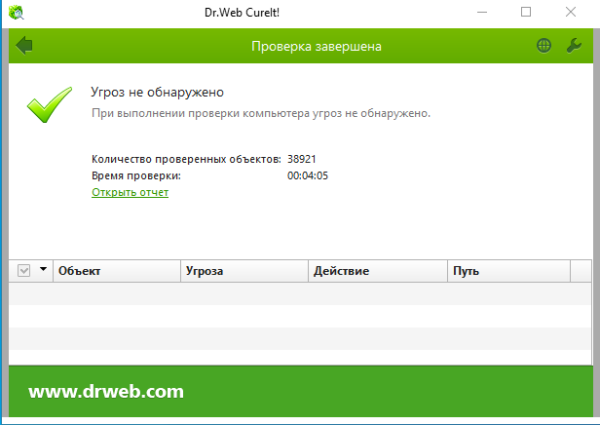Visit www.drweb.com footer link

pos(106,391)
